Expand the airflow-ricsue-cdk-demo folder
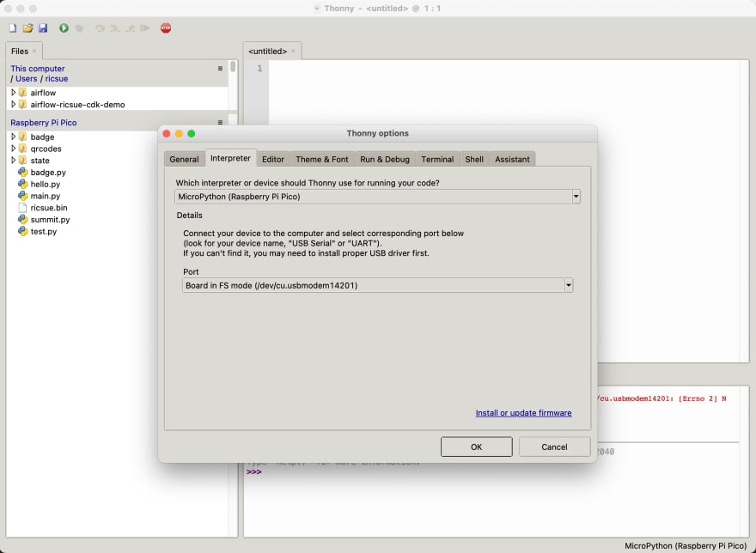 (x=14, y=104)
